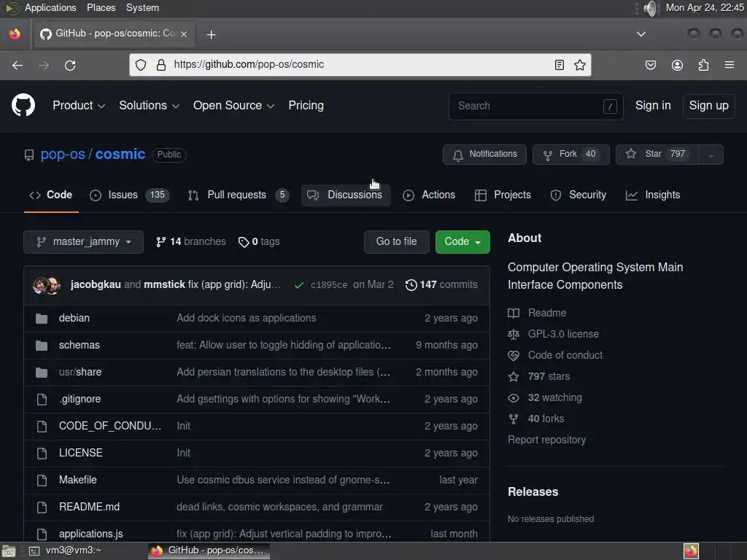The height and width of the screenshot is (560, 747).
Task: Click the green check status icon
Action: (298, 285)
